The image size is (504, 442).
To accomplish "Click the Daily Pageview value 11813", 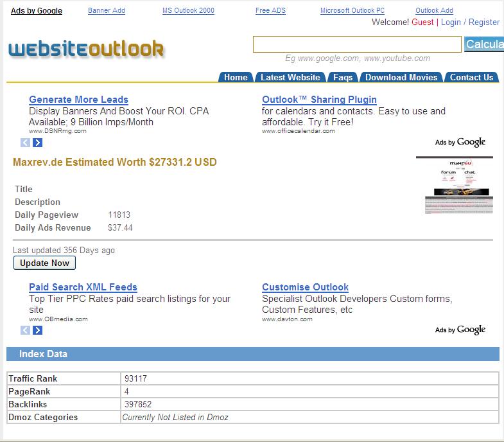I will click(119, 215).
